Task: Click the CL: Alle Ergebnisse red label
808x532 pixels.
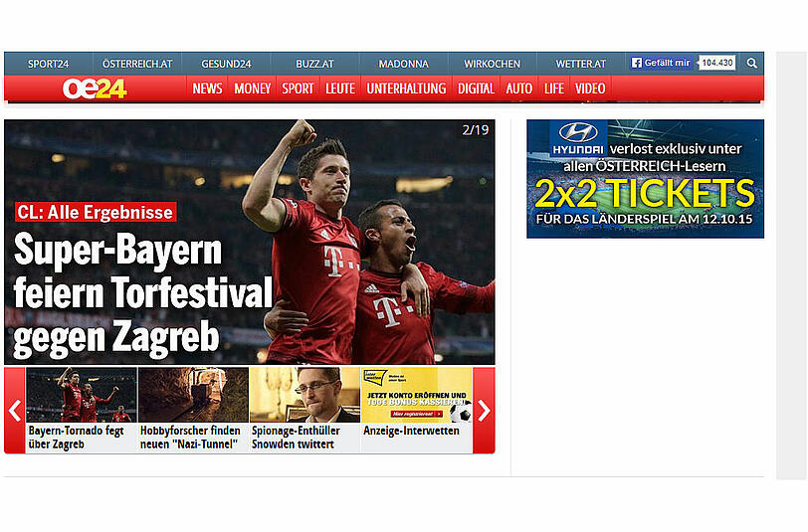Action: point(96,212)
